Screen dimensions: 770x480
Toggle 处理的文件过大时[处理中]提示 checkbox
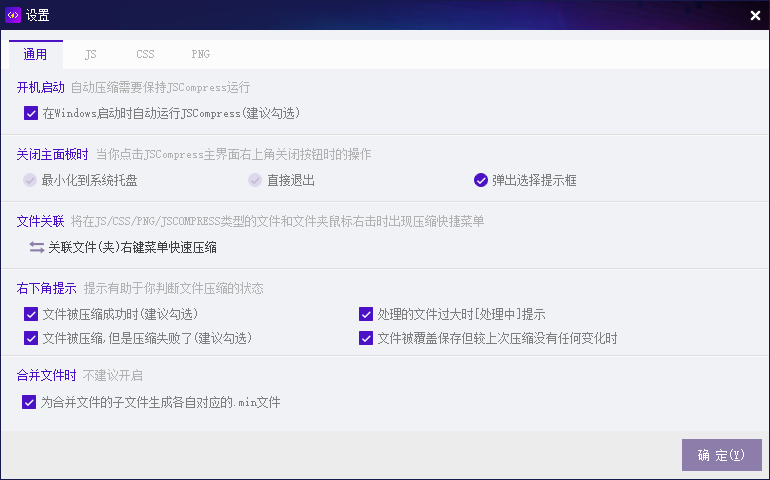pyautogui.click(x=366, y=314)
